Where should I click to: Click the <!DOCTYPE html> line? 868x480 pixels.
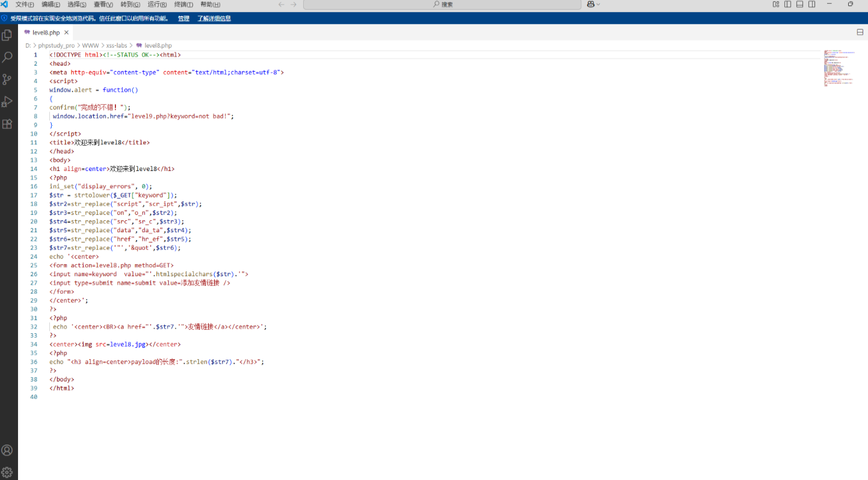tap(115, 55)
